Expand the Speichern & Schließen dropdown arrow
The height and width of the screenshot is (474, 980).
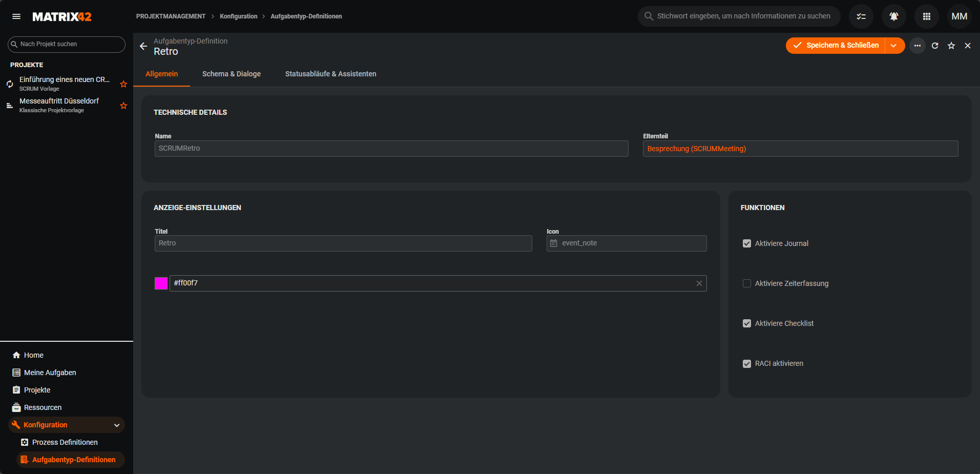click(894, 46)
